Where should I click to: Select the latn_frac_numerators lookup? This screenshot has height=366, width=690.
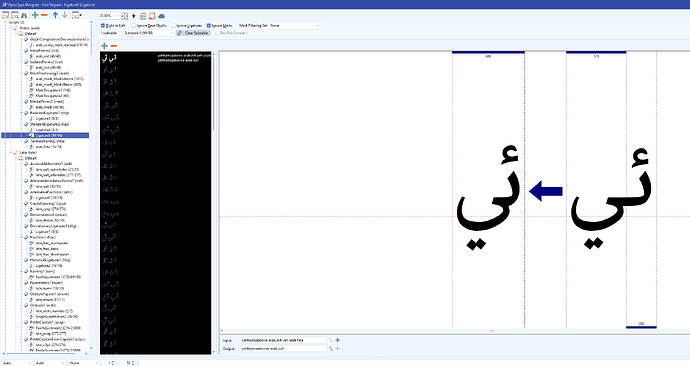click(x=52, y=243)
